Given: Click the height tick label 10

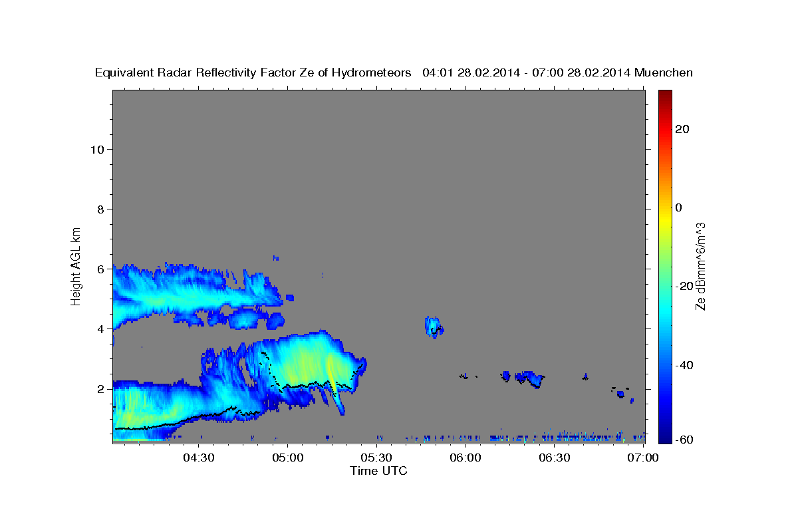Looking at the screenshot, I should click(x=96, y=150).
